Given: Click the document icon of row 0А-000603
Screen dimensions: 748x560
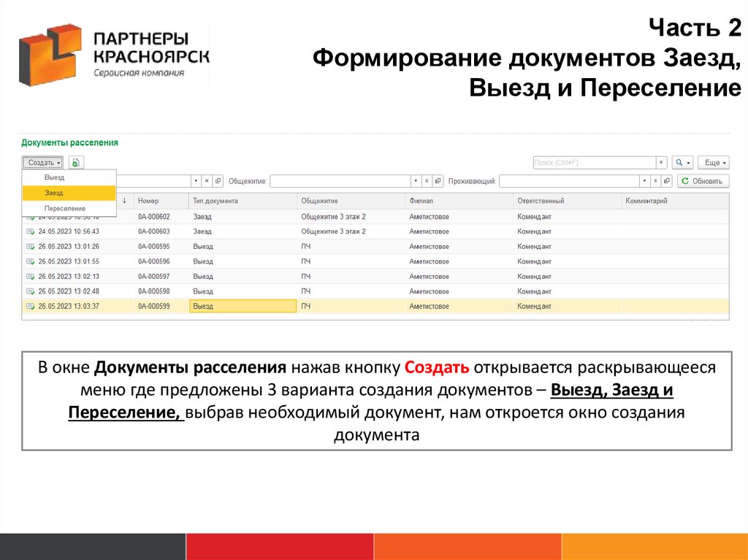Looking at the screenshot, I should [x=31, y=232].
